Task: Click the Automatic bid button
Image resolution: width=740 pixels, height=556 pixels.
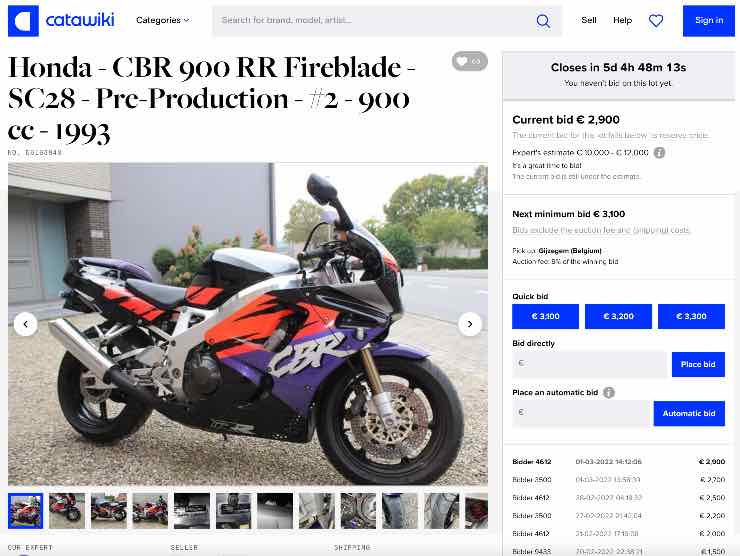Action: pos(689,413)
